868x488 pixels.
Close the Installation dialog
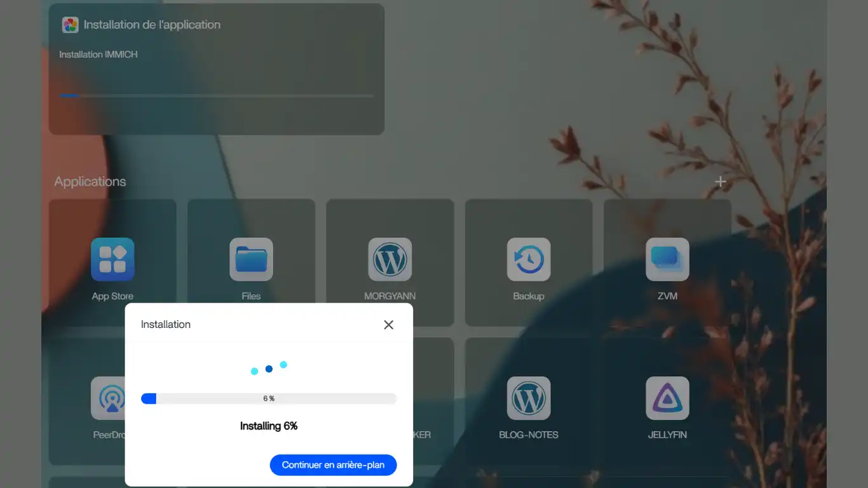(388, 325)
